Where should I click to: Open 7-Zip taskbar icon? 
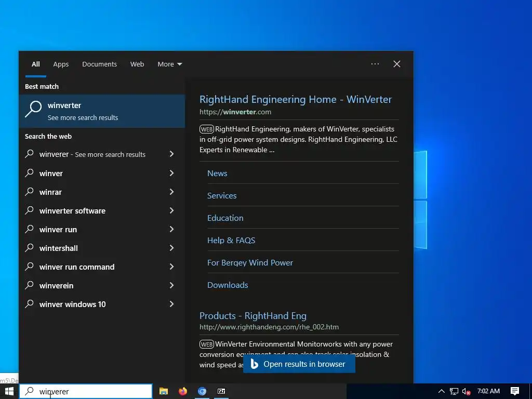pos(221,391)
